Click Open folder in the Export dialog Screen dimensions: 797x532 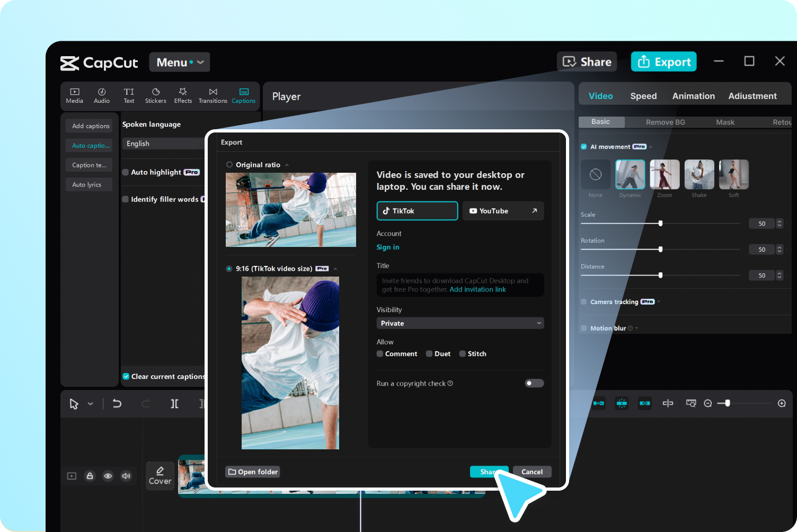click(253, 472)
